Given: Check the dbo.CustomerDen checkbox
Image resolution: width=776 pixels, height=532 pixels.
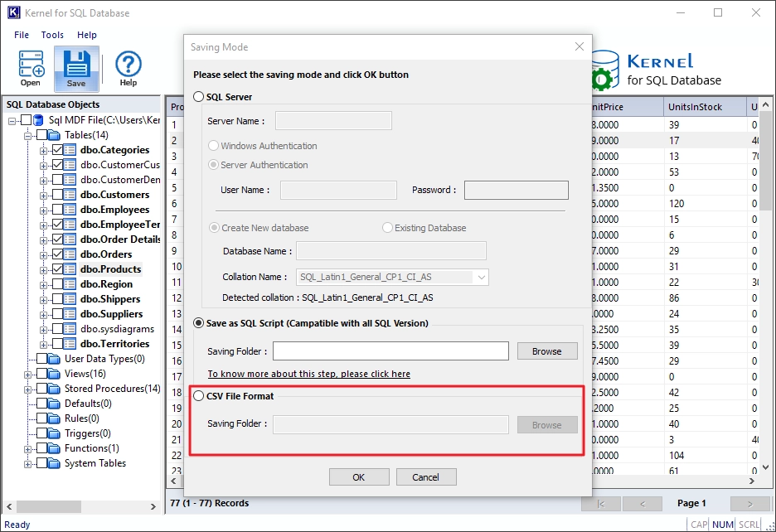Looking at the screenshot, I should [x=57, y=180].
